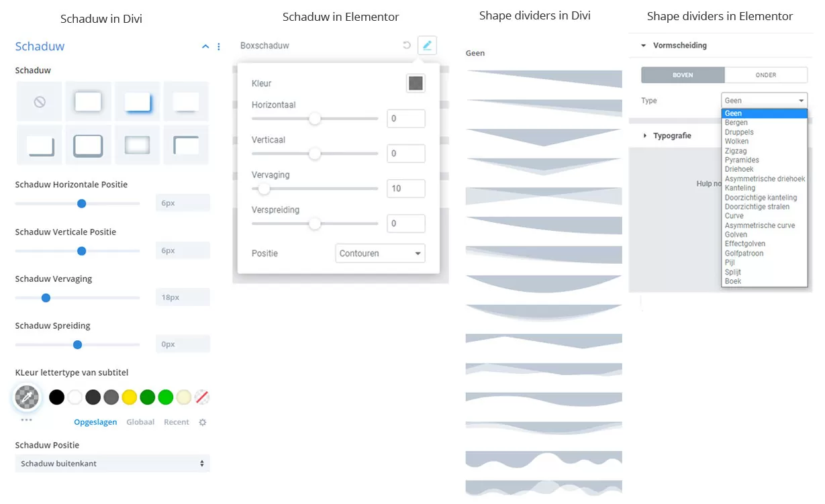Select the bottom-right corner shadow preset
This screenshot has height=504, width=825.
38,144
